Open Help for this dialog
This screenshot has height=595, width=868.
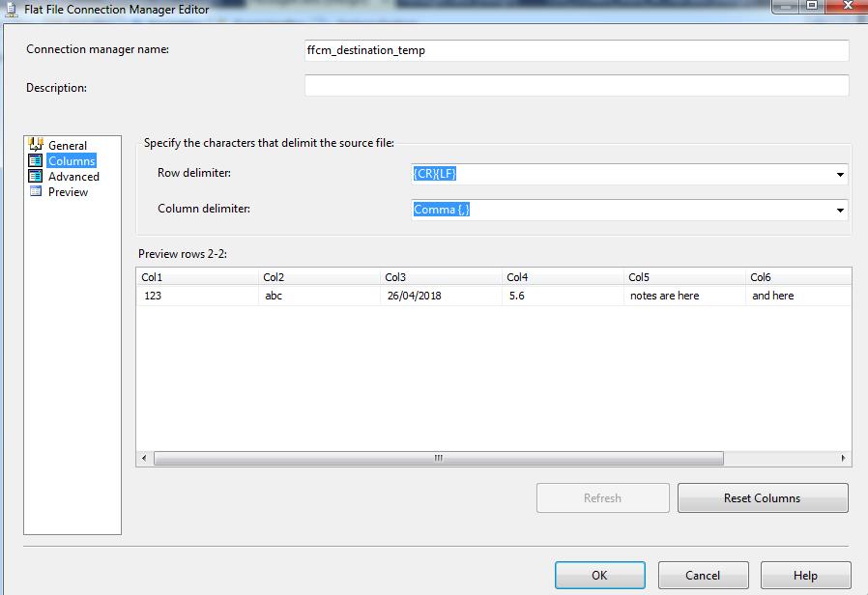(805, 575)
